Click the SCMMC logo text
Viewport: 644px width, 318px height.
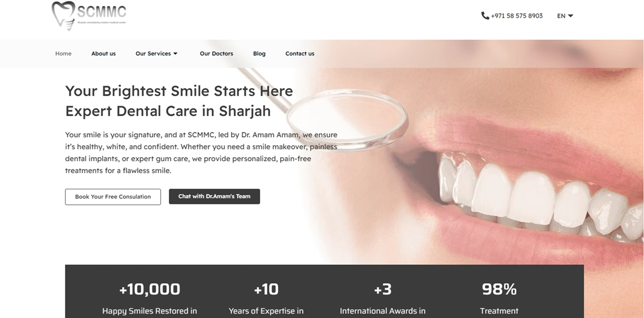[x=102, y=11]
